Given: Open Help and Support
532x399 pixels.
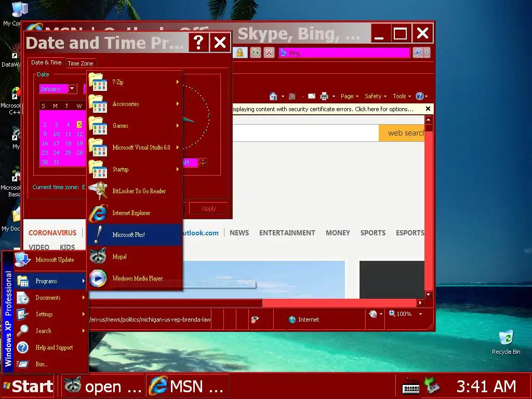Looking at the screenshot, I should [x=50, y=348].
